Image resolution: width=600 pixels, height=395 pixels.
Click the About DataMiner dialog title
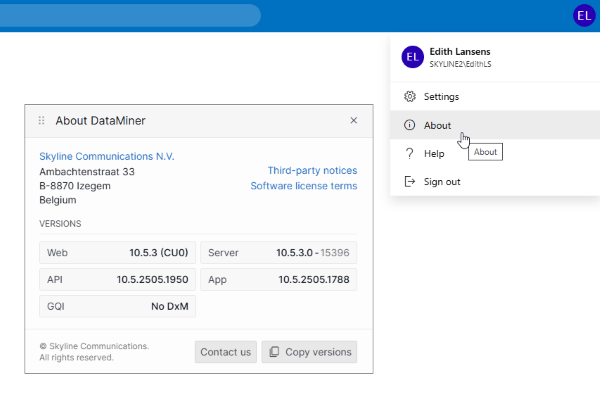tap(100, 121)
